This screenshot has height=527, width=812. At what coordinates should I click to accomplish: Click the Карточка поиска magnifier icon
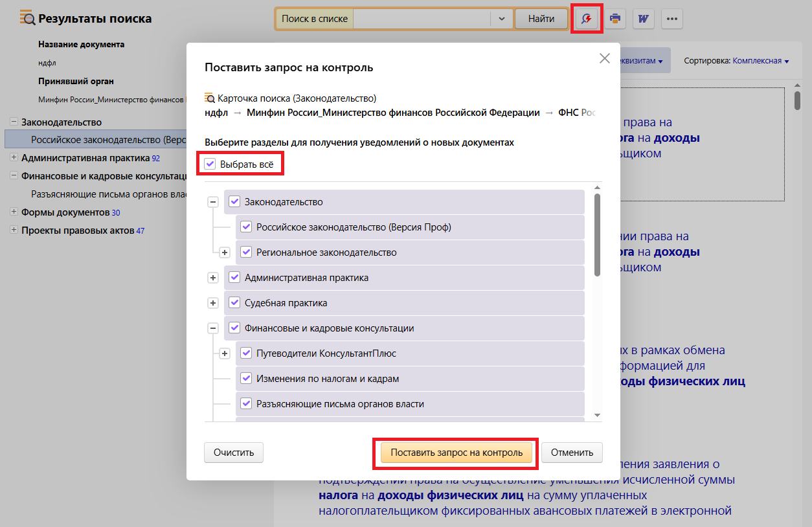point(210,98)
